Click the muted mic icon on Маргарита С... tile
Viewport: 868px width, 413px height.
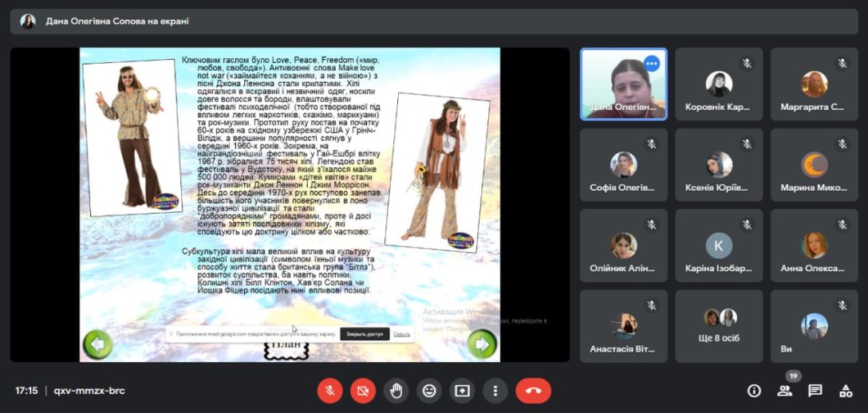(842, 64)
